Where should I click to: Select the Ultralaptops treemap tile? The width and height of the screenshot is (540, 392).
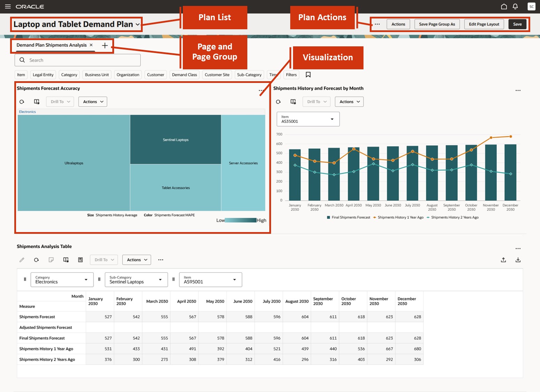(74, 163)
